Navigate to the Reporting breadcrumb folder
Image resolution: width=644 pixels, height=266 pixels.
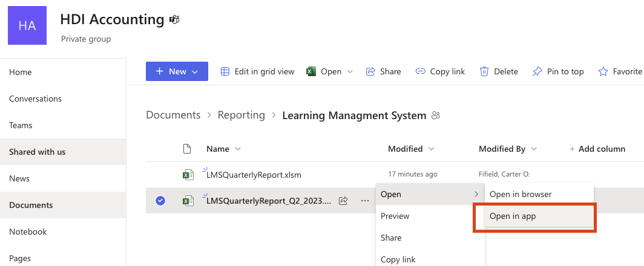[241, 115]
